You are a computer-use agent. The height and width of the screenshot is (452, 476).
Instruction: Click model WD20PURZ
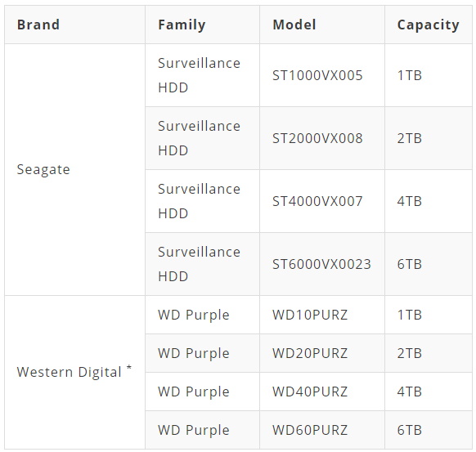click(310, 353)
